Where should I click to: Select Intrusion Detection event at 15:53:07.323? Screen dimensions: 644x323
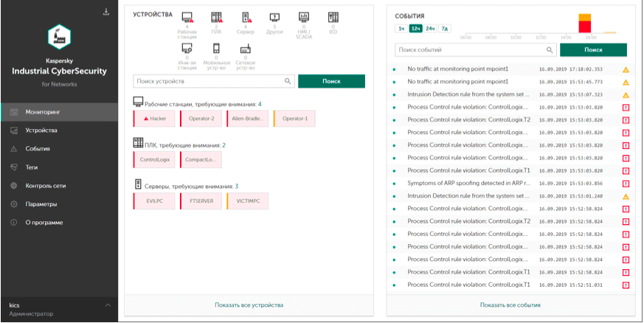511,95
